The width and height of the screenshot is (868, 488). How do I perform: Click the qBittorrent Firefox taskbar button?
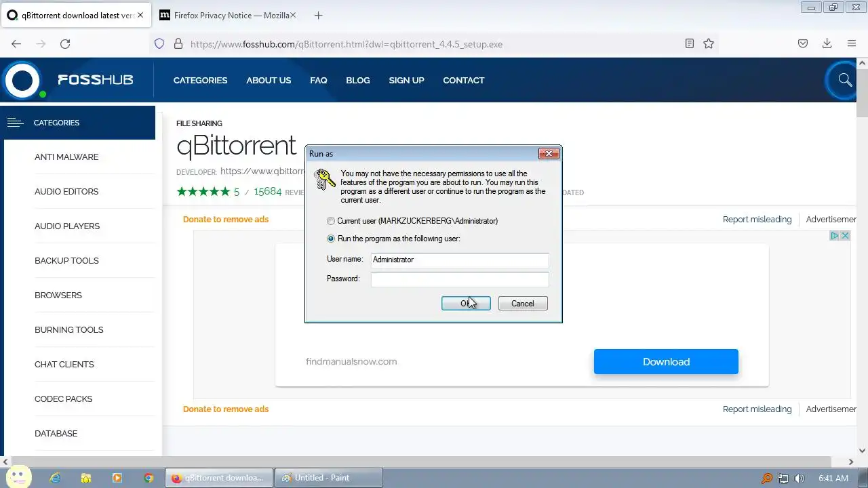pos(219,478)
